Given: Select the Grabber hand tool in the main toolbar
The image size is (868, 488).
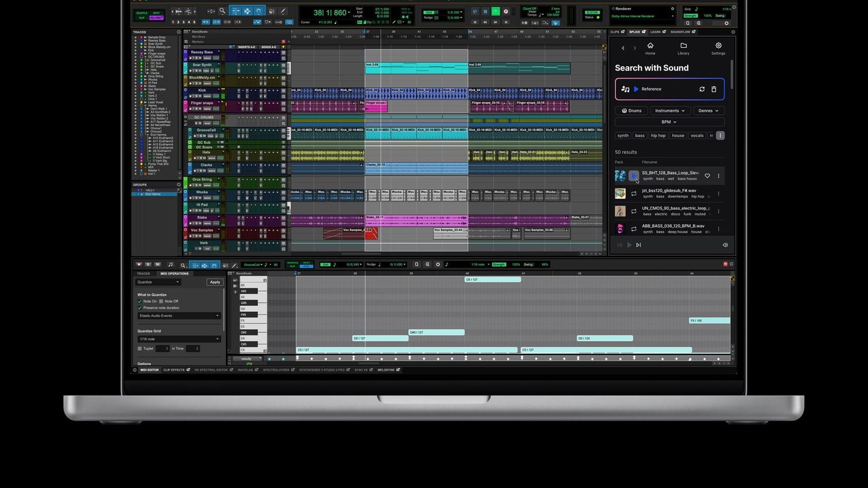Looking at the screenshot, I should click(259, 11).
